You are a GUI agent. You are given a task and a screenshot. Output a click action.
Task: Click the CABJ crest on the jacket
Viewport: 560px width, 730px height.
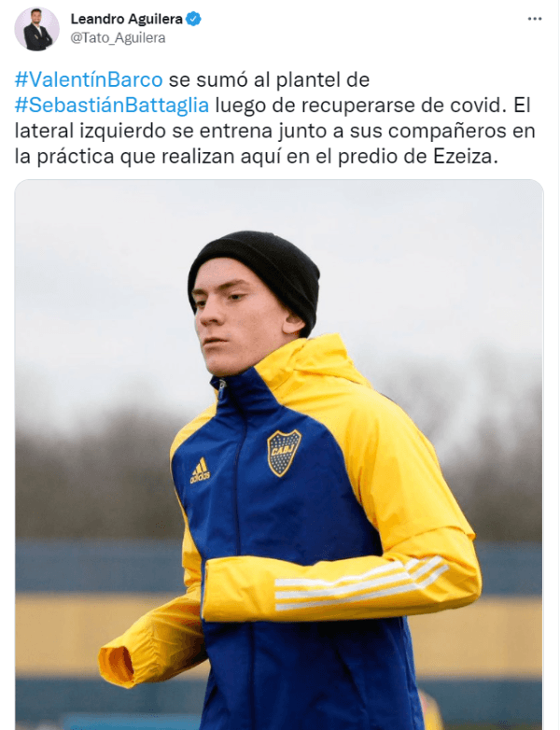coord(283,452)
